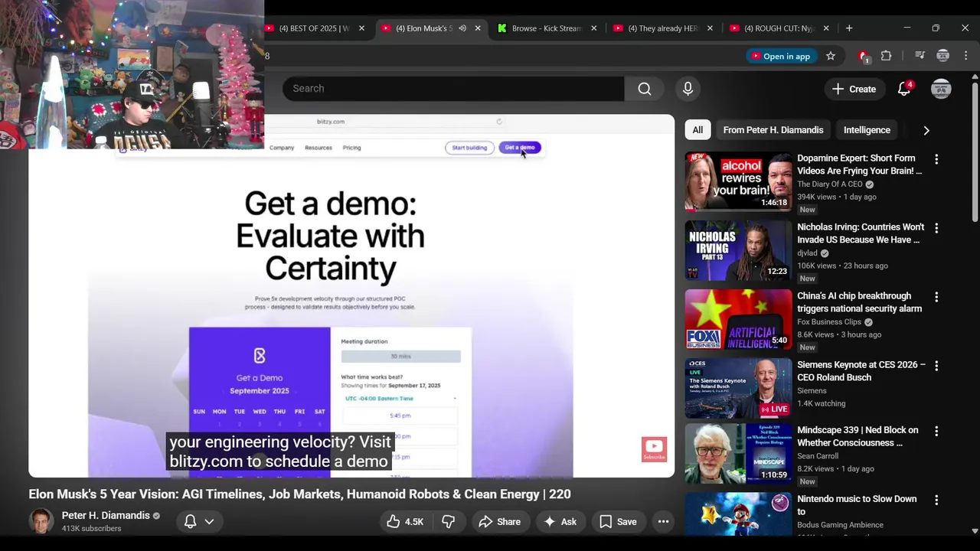Open the YouTube account avatar menu
The image size is (980, 551).
click(941, 89)
